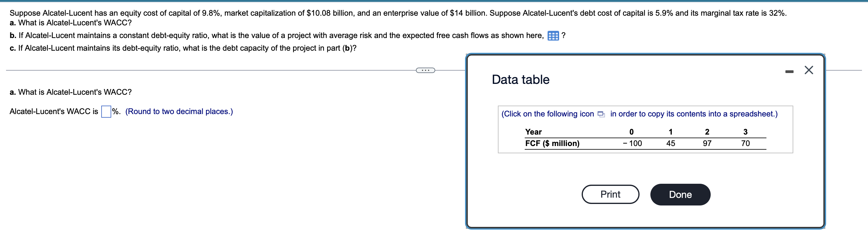Click the Year 0 column header
Viewport: 868px width, 245px height.
click(631, 132)
